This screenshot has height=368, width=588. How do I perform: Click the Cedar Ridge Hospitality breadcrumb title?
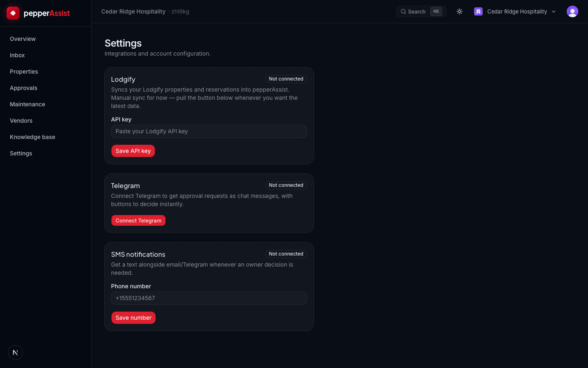tap(134, 11)
